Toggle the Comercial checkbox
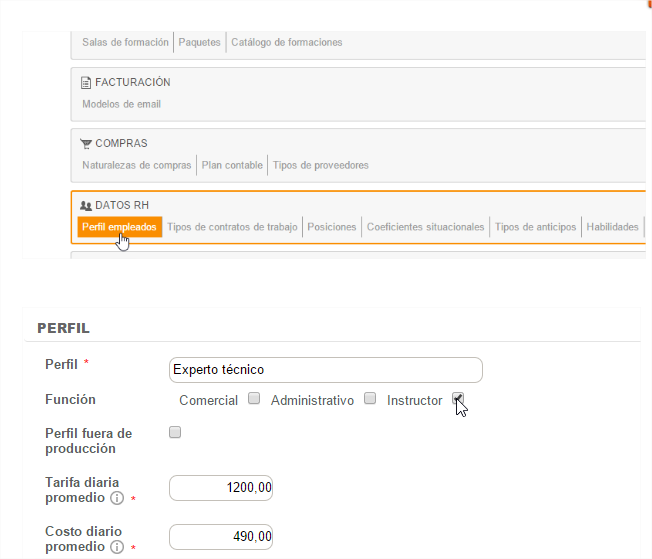Viewport: 652px width, 559px height. pos(254,399)
